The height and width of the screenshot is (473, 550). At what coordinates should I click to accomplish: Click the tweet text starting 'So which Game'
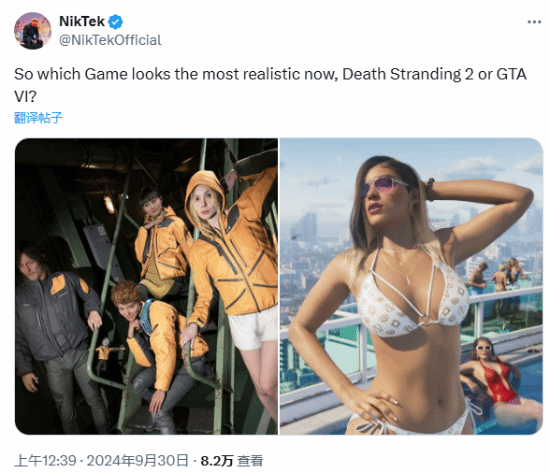coord(270,85)
